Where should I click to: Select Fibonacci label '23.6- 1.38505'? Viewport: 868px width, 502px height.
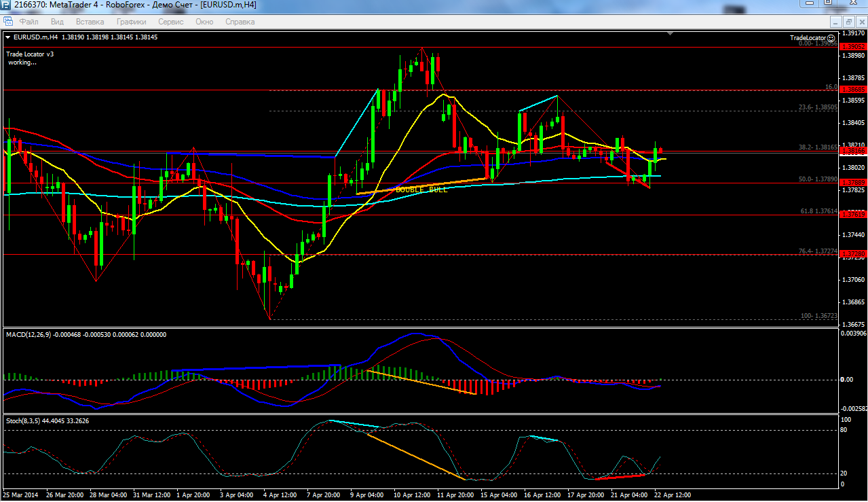(x=818, y=107)
